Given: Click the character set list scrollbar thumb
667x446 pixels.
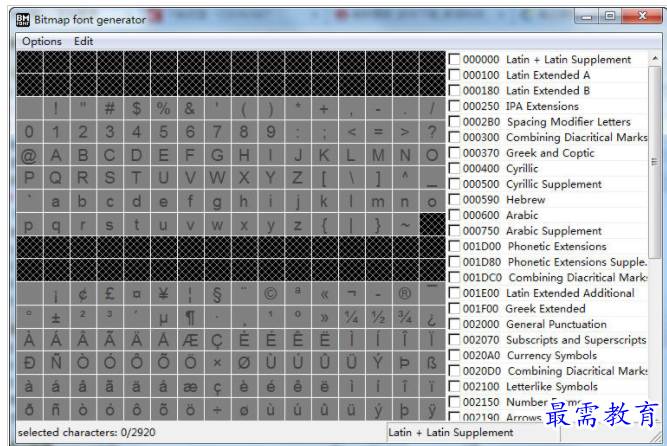Looking at the screenshot, I should pos(655,162).
